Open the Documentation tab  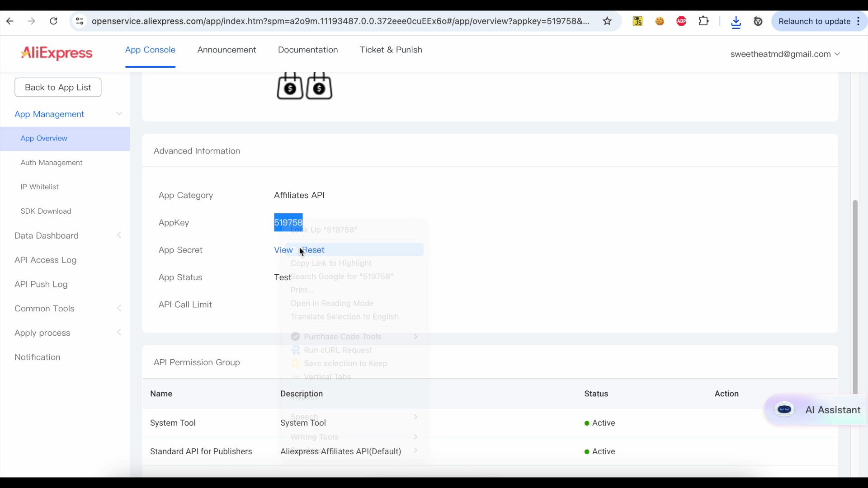point(308,50)
